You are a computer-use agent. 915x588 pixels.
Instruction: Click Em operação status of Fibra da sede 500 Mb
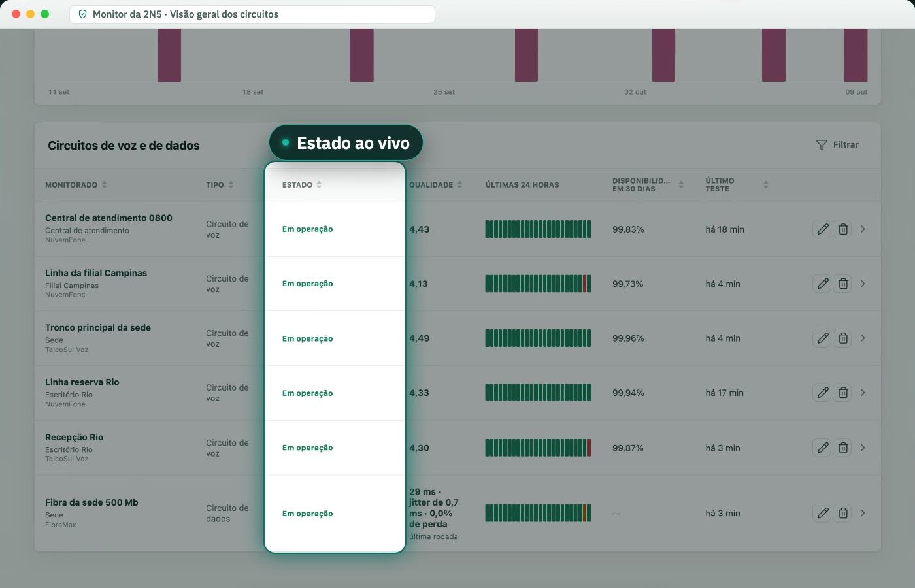(308, 514)
